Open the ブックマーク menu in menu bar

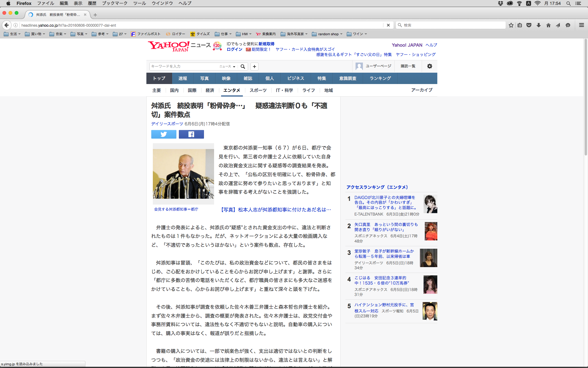tap(115, 3)
